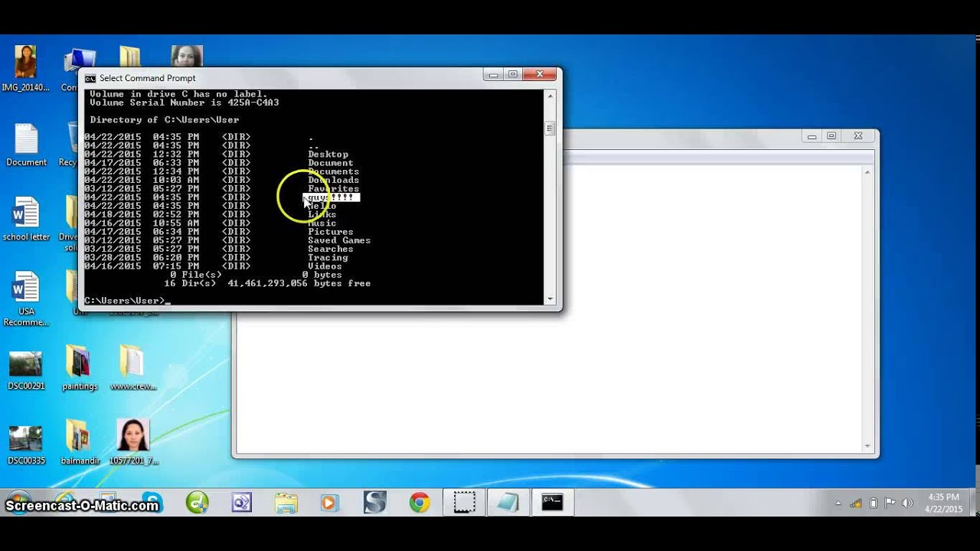Click the "Volume Serial Number is 425A-C4A3" line
Viewport: 980px width, 551px height.
185,103
